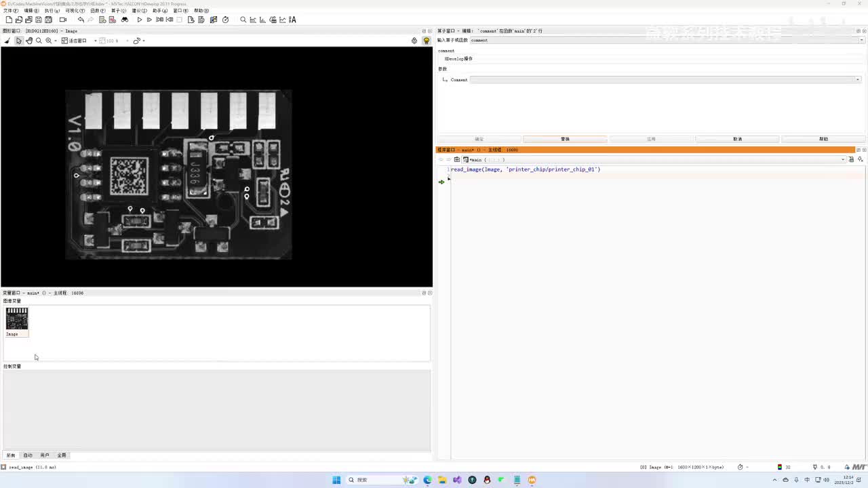Screen dimensions: 868x488
Task: Open the Windows Start menu
Action: (x=336, y=480)
